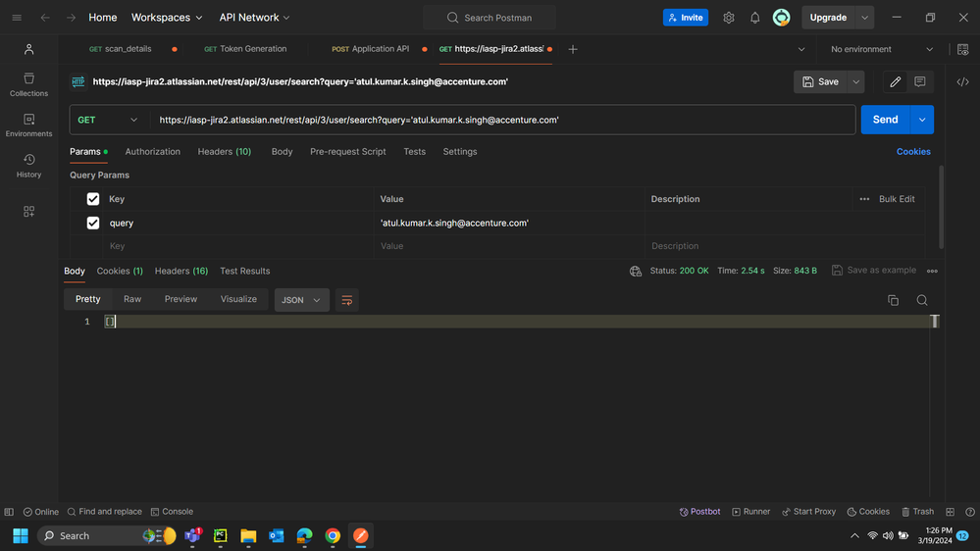
Task: Open user avatar profile menu
Action: [781, 18]
